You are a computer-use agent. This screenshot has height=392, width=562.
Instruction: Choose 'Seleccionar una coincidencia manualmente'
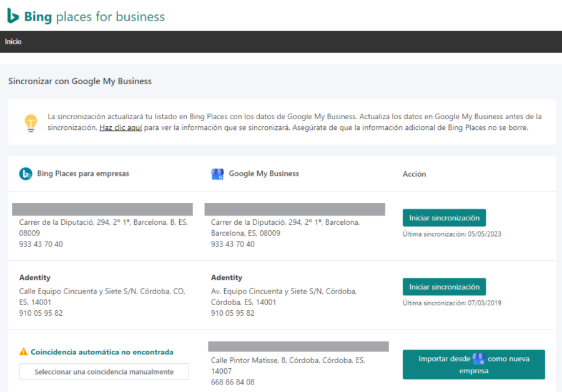[x=104, y=371]
